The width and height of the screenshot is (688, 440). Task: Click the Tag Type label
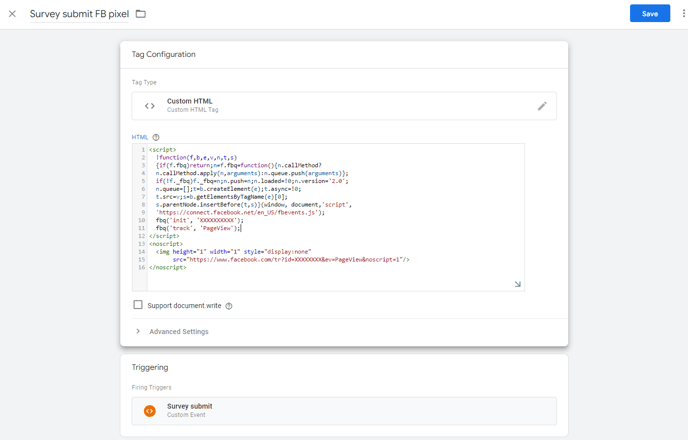coord(144,82)
